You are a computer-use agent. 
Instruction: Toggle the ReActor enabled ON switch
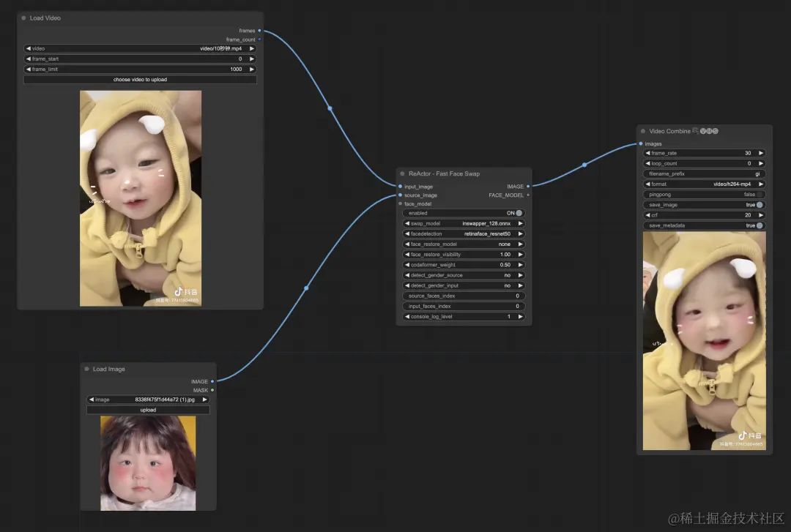(519, 213)
